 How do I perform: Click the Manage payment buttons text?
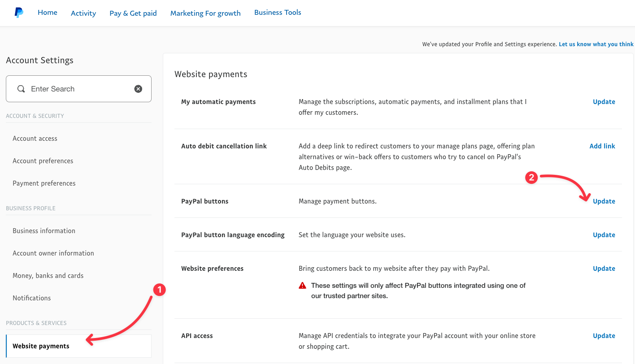[x=338, y=201]
